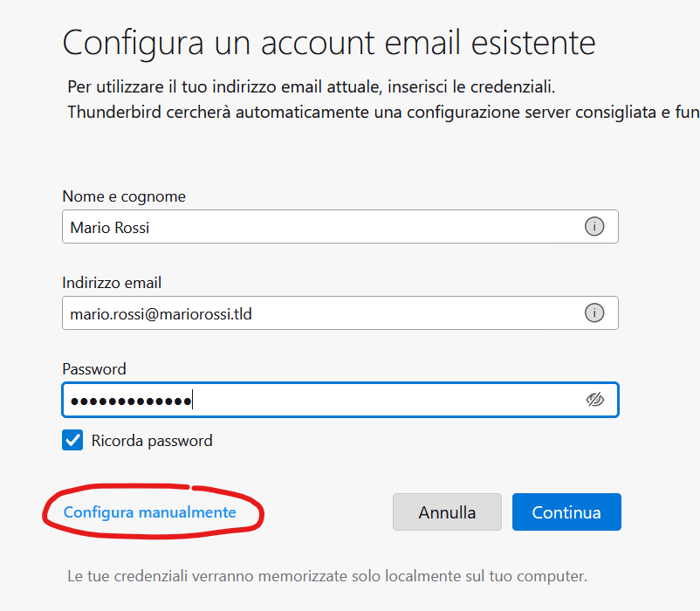
Task: Click the 'Thunderbird cercherà automaticamente' description line
Action: (x=383, y=112)
